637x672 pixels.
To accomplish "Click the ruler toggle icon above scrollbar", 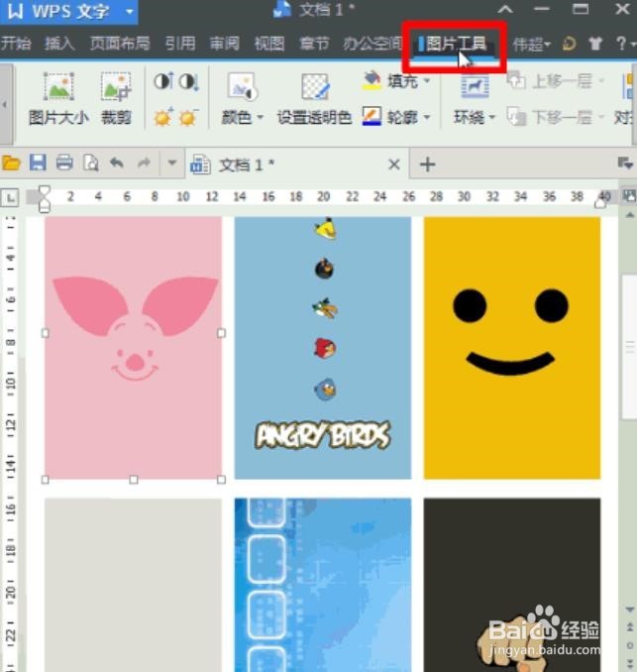I will point(628,196).
